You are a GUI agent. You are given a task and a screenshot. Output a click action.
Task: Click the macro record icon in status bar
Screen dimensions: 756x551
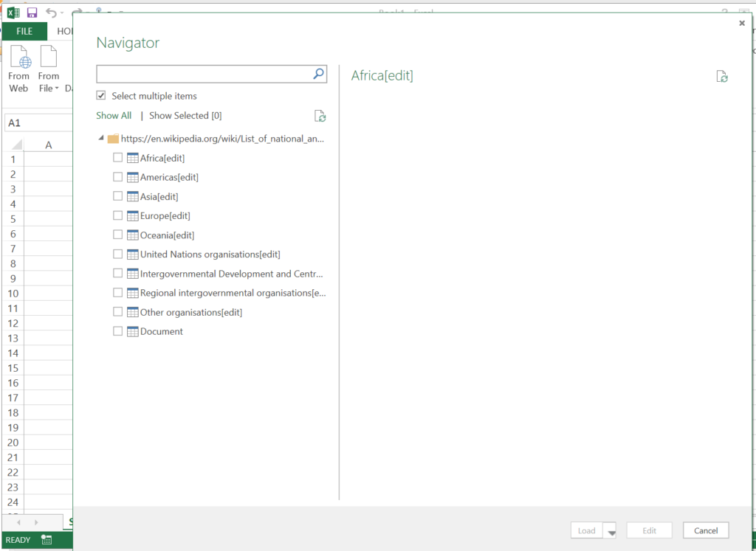(x=47, y=540)
